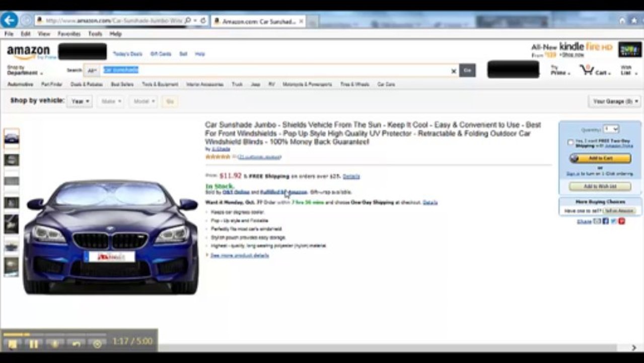
Task: Click the Kindle Fire HD device image
Action: tap(630, 49)
